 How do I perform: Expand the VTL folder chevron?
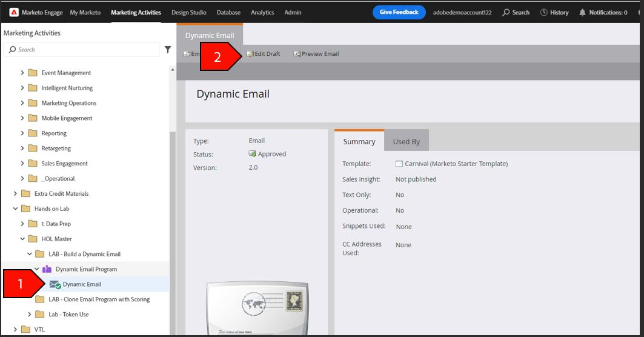click(x=15, y=329)
